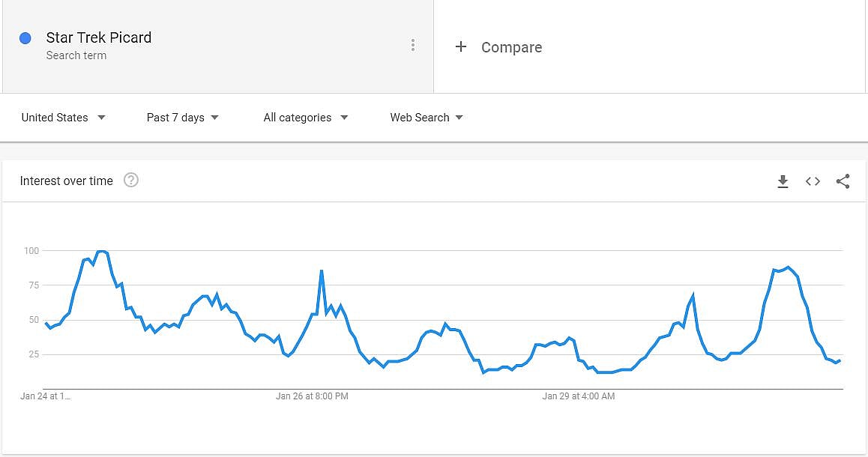Click the three-dot menu on search term

[412, 46]
